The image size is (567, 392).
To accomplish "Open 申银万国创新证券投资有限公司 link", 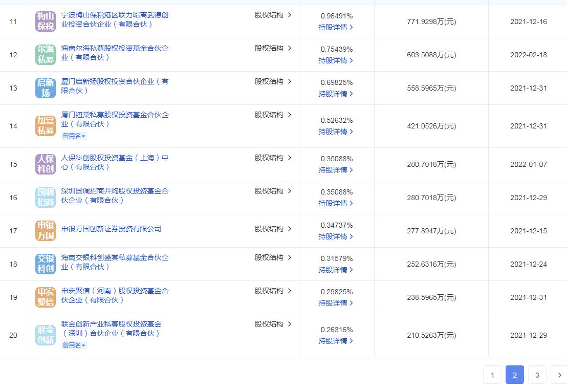I will coord(112,229).
